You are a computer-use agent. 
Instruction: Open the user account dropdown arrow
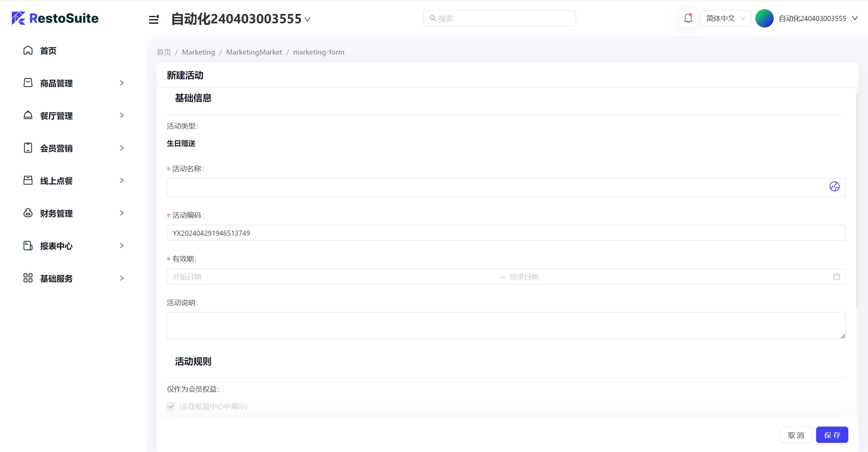click(855, 18)
